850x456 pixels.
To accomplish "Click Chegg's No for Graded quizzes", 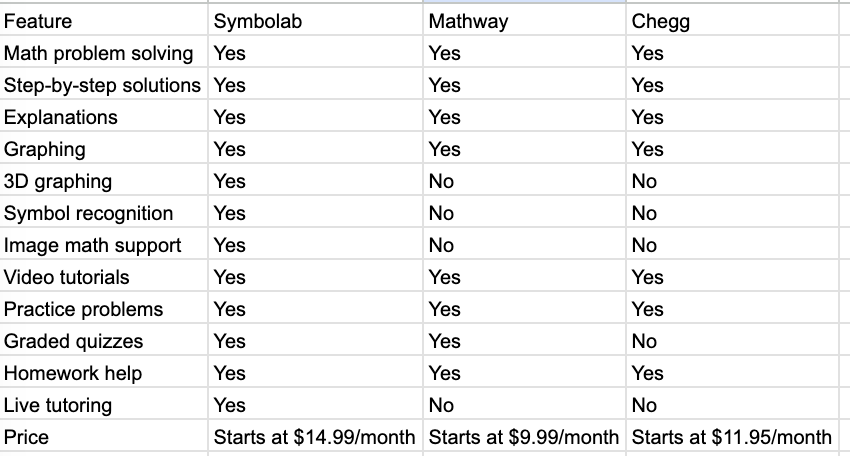I will pos(645,341).
